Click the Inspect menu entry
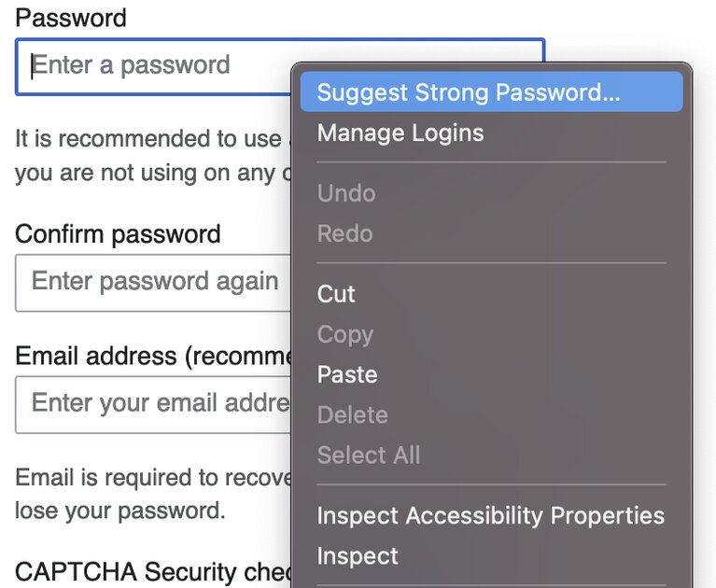The image size is (716, 588). (x=358, y=555)
